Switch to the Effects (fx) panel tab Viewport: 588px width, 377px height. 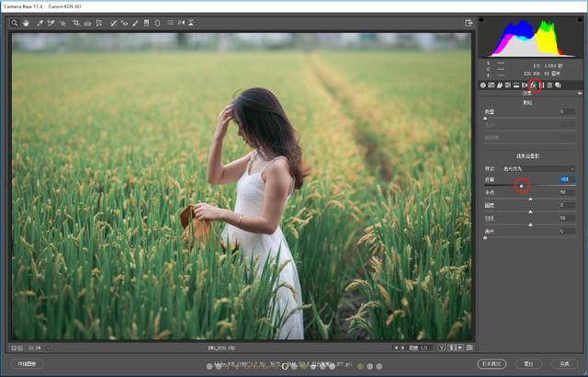coord(533,86)
